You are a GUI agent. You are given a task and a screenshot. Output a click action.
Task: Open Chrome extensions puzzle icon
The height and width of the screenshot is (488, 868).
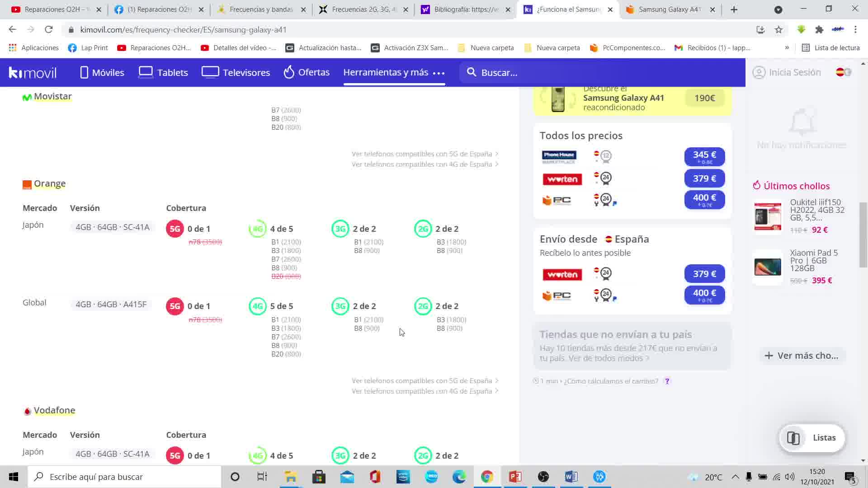click(819, 30)
